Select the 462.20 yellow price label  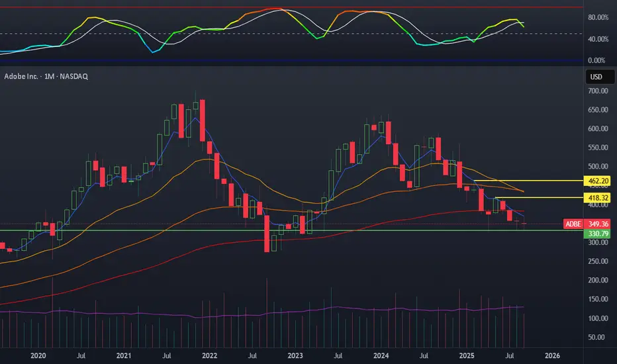[x=597, y=181]
